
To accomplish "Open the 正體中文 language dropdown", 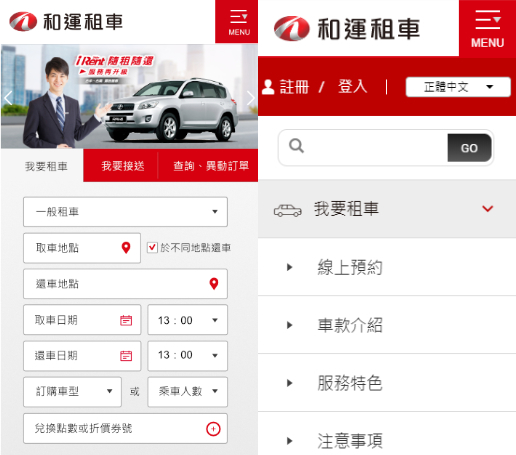I will [458, 87].
